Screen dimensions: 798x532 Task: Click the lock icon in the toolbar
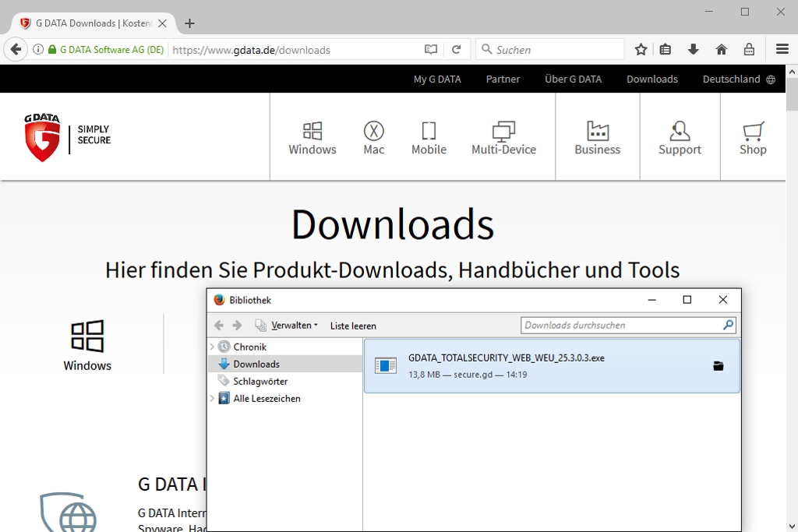749,49
